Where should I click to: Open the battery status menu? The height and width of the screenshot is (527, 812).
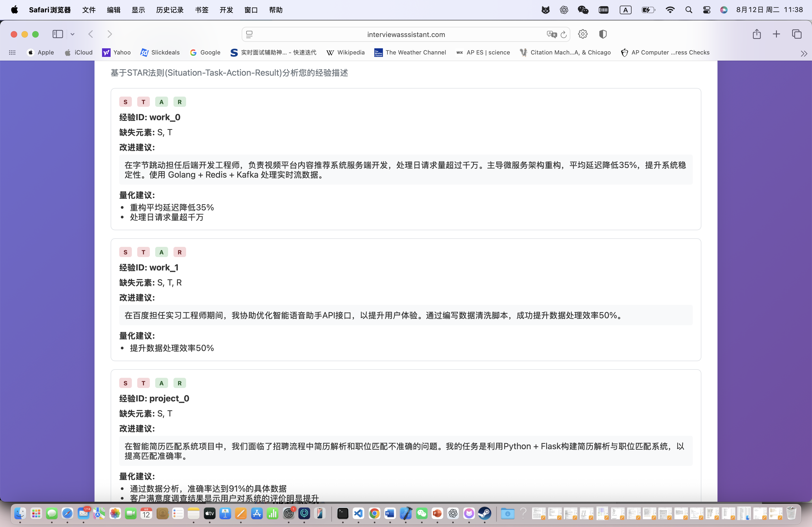pyautogui.click(x=648, y=10)
